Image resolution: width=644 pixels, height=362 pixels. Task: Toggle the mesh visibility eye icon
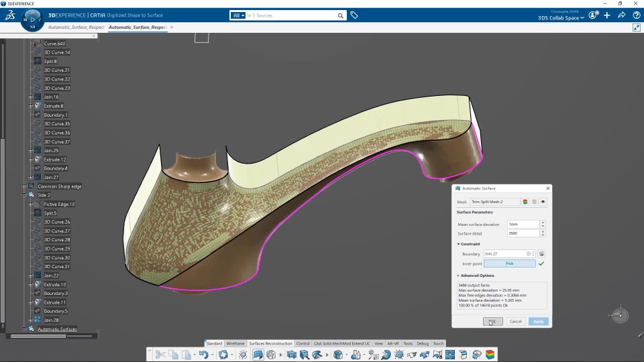543,202
